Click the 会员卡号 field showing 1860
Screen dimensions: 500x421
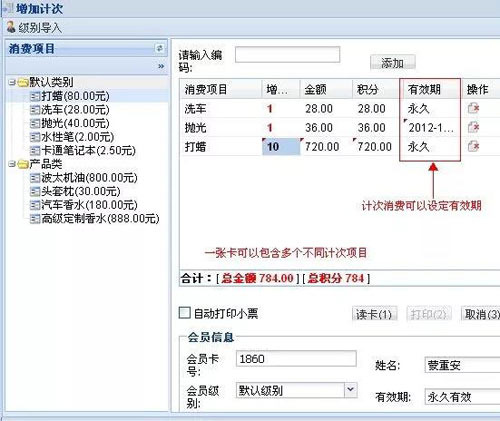[296, 359]
